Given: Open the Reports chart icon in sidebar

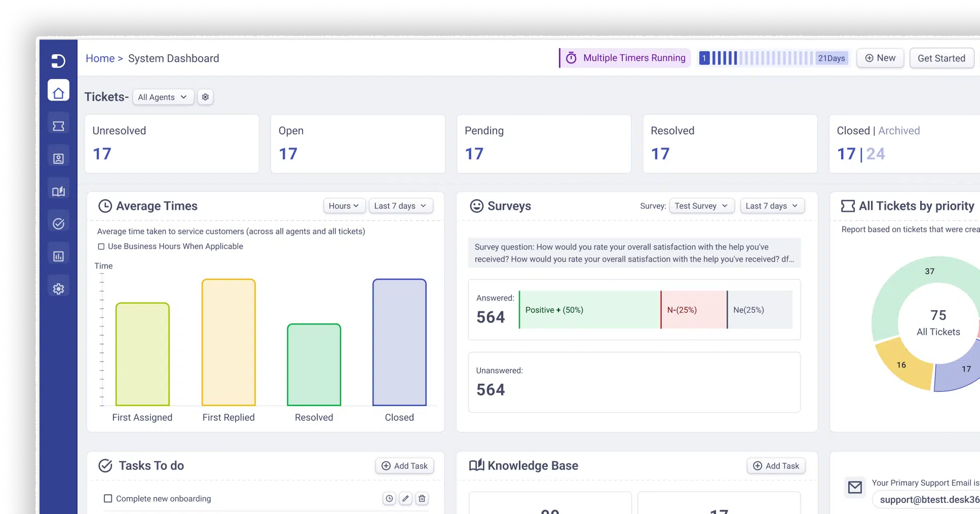Looking at the screenshot, I should click(x=58, y=256).
